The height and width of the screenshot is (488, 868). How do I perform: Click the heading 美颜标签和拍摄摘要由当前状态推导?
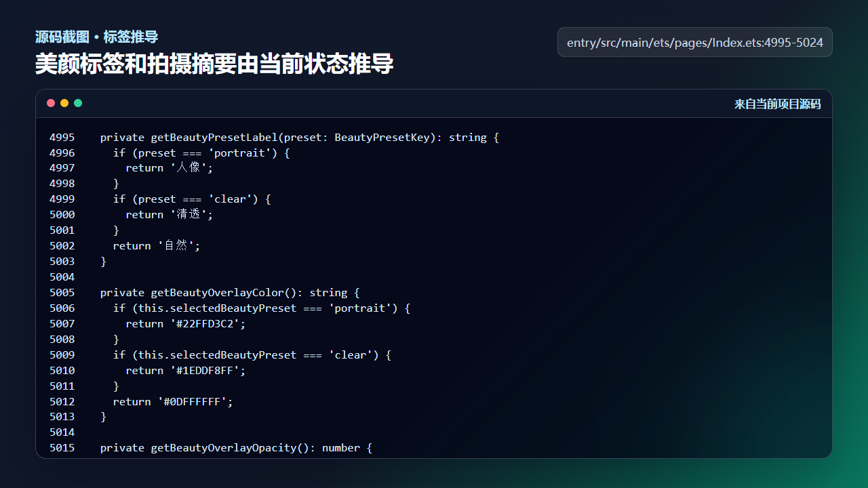[x=214, y=64]
